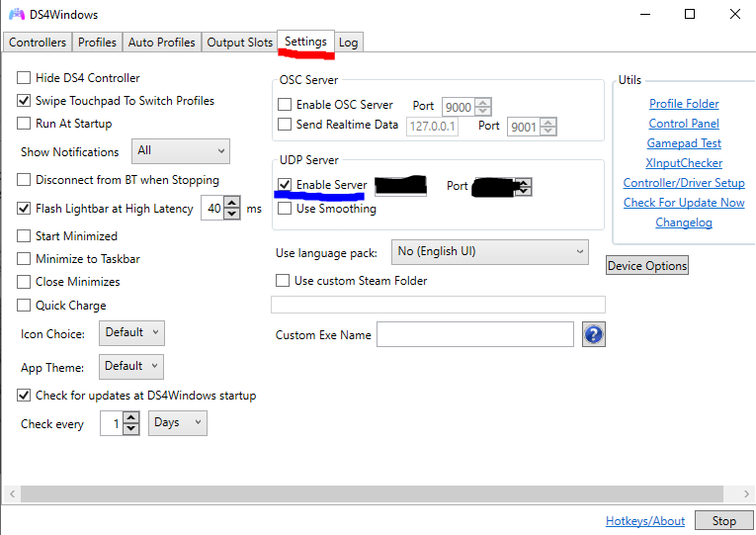Screen dimensions: 756x535
Task: Increase the Check every interval value
Action: point(131,417)
